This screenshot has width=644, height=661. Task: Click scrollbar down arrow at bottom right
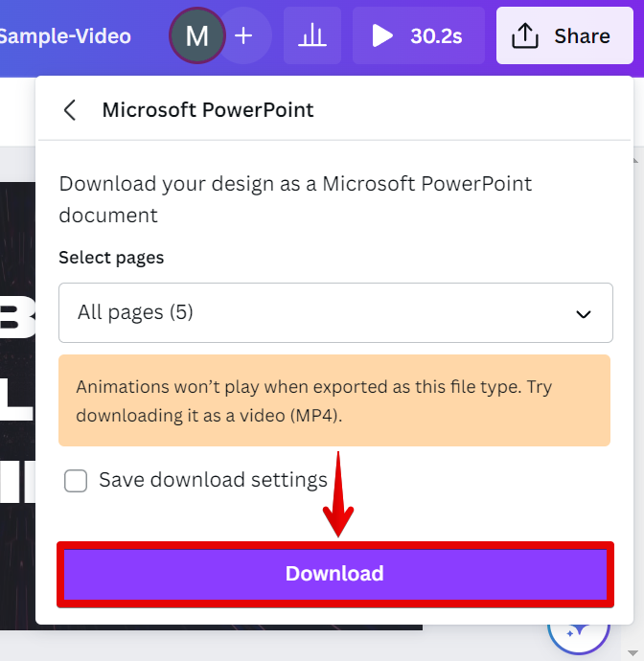(632, 653)
